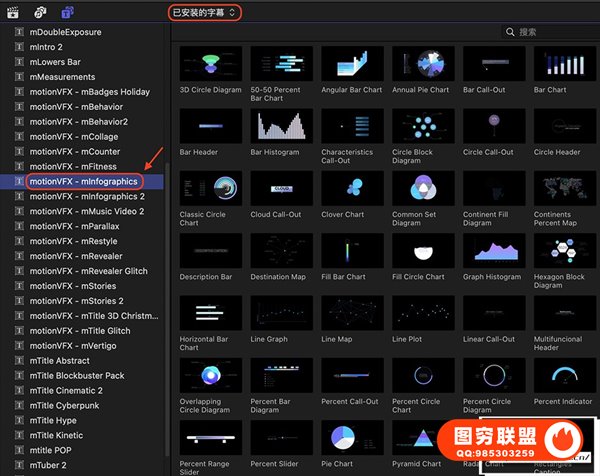The image size is (600, 476).
Task: Click the title icon beside mLowers Bar
Action: [x=19, y=61]
